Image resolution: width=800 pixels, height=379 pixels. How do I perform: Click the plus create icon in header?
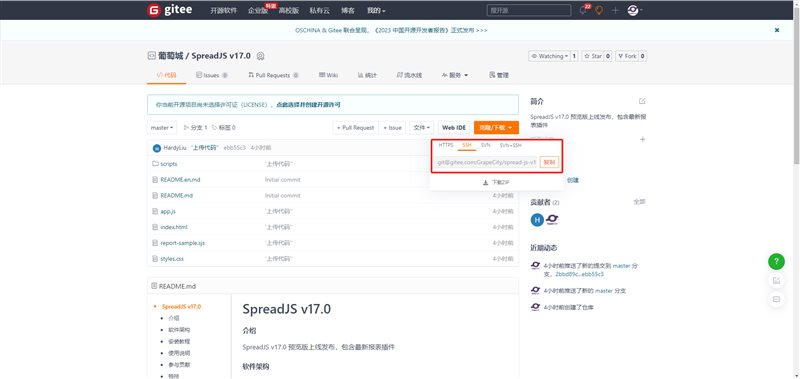(615, 10)
